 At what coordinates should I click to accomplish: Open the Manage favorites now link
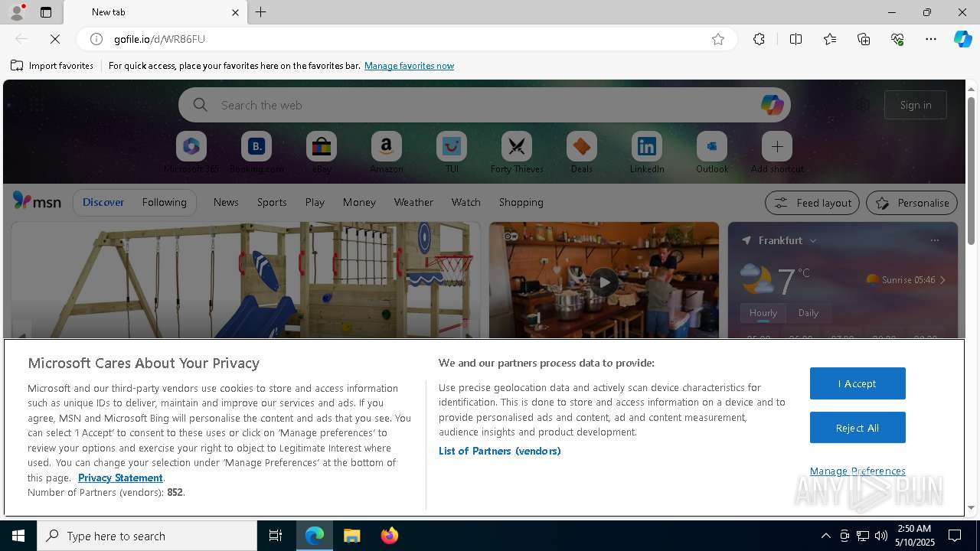point(409,66)
